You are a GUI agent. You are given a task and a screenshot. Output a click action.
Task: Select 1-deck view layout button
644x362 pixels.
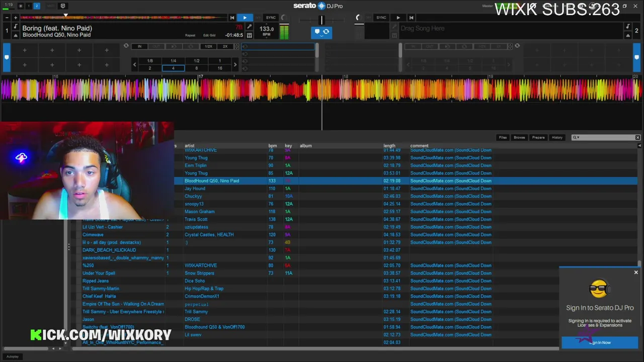pyautogui.click(x=28, y=6)
